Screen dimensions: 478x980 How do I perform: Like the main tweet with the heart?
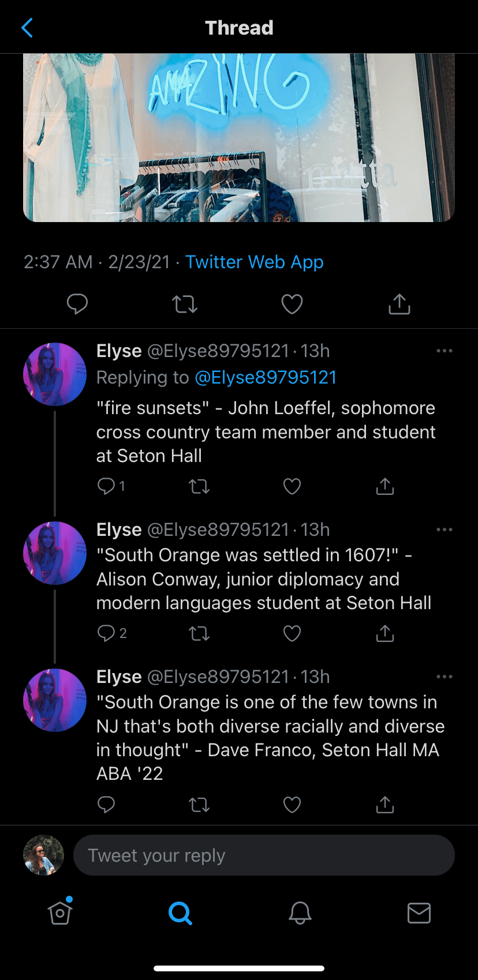pos(292,304)
